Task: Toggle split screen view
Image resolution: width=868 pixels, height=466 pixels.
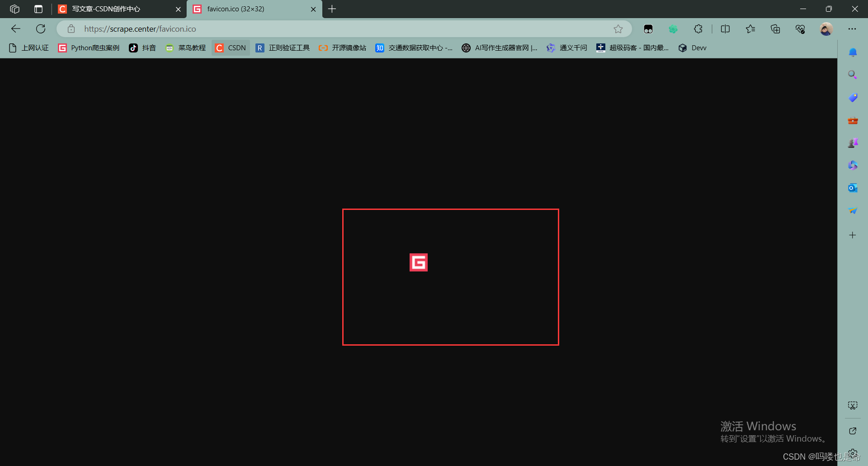Action: coord(725,29)
